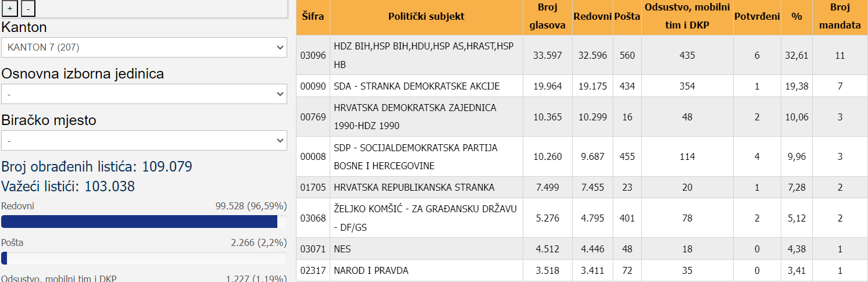868x282 pixels.
Task: Click the minus zoom button
Action: click(28, 9)
